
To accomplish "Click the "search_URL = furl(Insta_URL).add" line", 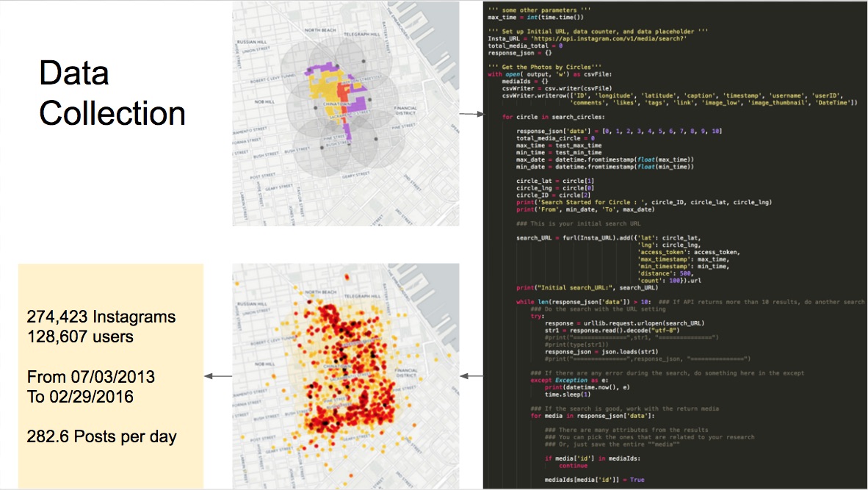I will [x=608, y=238].
